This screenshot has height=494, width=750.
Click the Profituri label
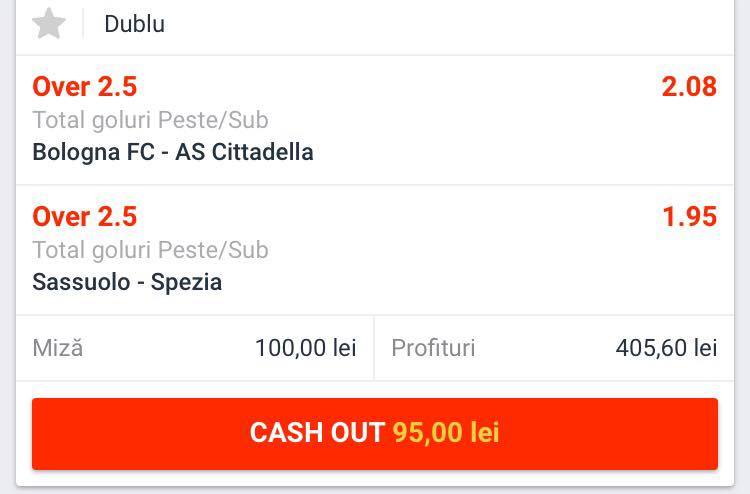tap(433, 348)
